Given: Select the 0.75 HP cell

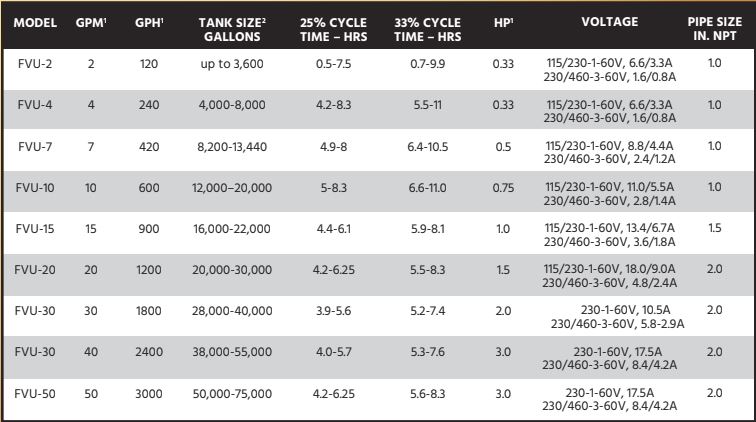Looking at the screenshot, I should point(503,188).
